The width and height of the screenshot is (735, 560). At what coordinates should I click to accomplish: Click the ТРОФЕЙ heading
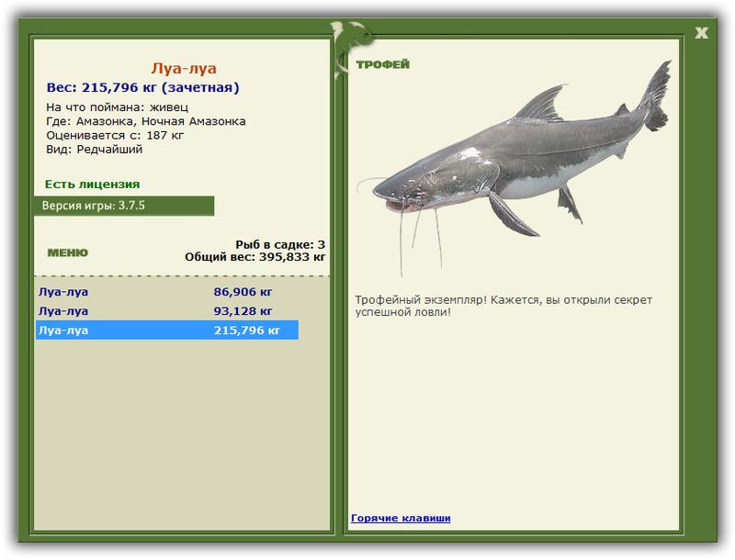(382, 64)
